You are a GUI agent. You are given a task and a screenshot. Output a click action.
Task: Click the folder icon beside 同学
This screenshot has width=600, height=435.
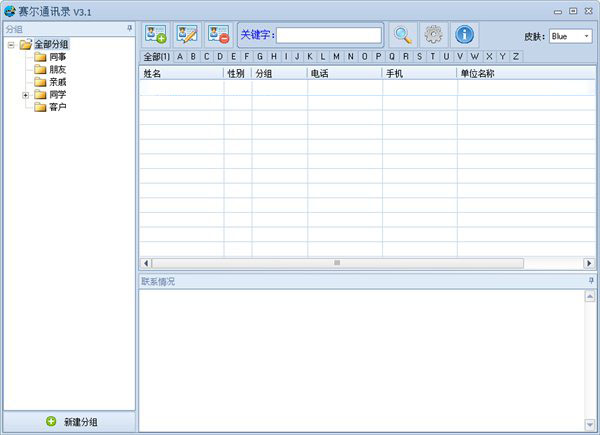[x=40, y=94]
